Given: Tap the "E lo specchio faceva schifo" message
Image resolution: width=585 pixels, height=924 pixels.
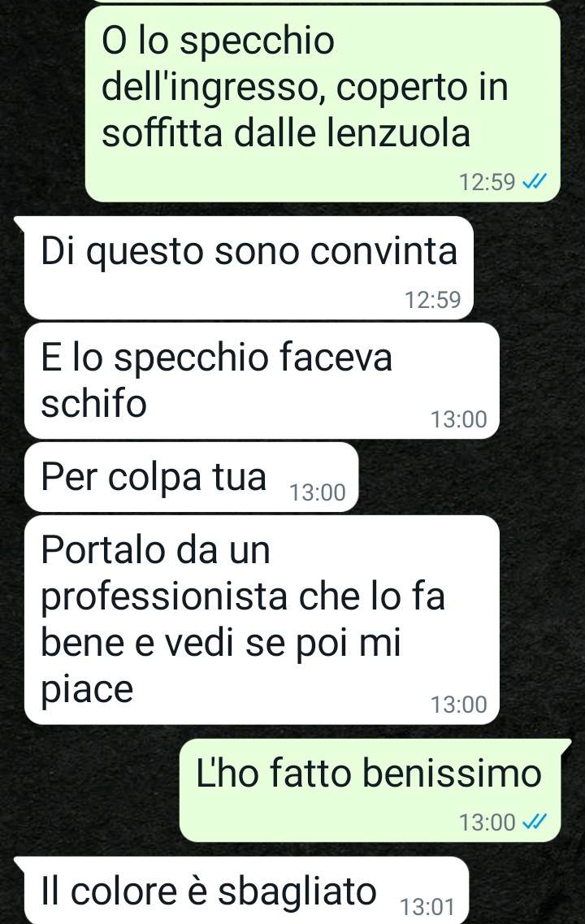Looking at the screenshot, I should pyautogui.click(x=262, y=380).
